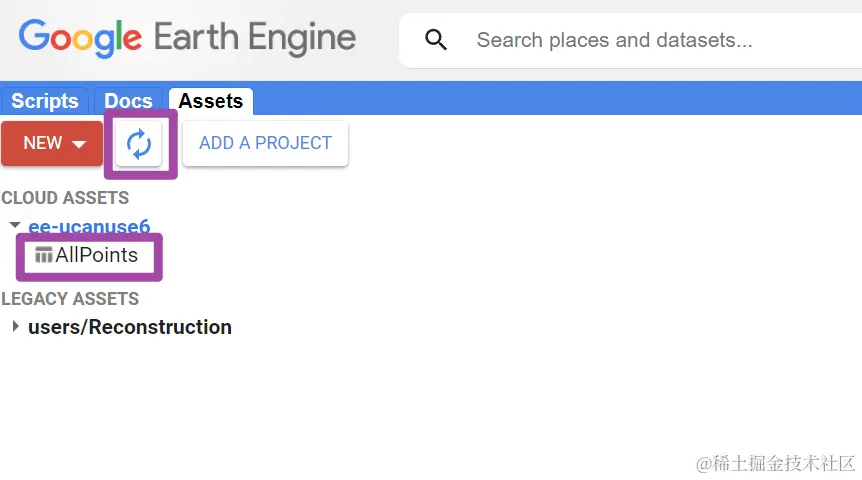This screenshot has height=480, width=862.
Task: Expand the users/Reconstruction folder
Action: pyautogui.click(x=15, y=327)
